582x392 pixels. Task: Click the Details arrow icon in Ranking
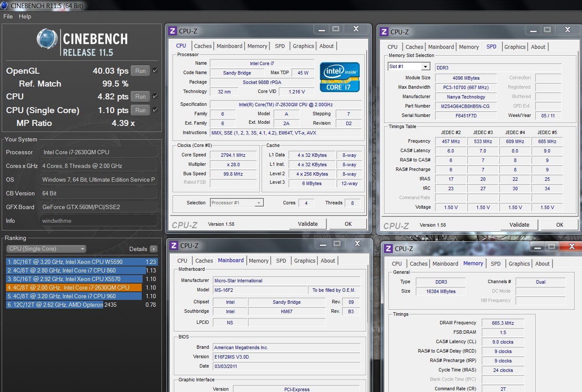pyautogui.click(x=154, y=249)
